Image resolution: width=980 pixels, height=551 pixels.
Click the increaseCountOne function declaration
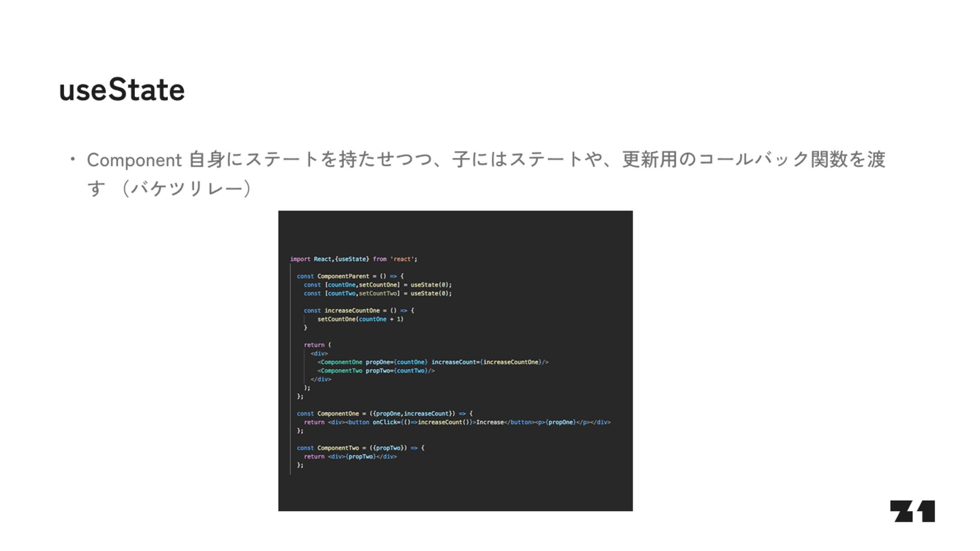coord(352,310)
